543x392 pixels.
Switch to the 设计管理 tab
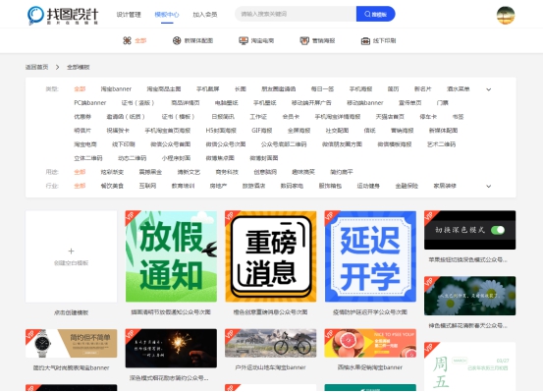[x=129, y=15]
